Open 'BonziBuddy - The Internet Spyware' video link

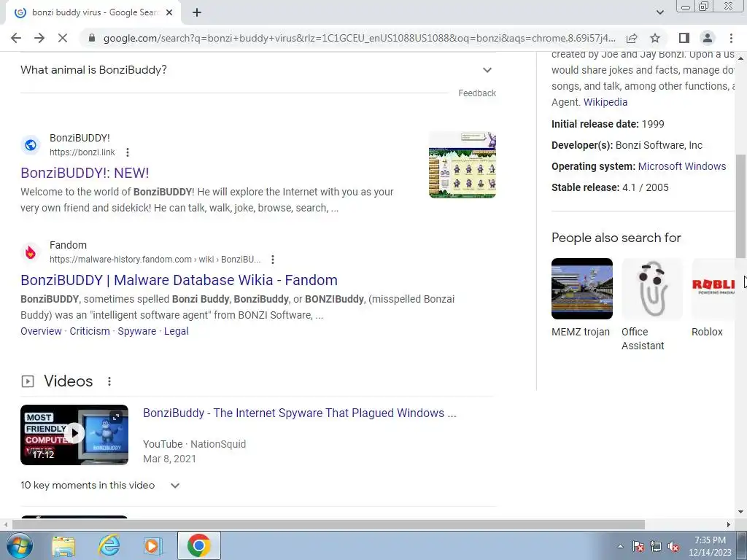300,413
